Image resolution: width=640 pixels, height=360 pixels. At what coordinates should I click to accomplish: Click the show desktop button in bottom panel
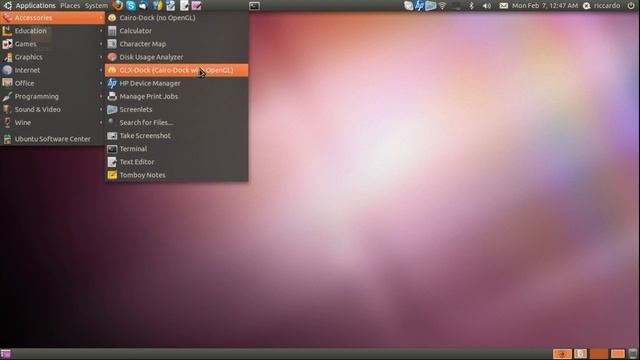pos(6,354)
